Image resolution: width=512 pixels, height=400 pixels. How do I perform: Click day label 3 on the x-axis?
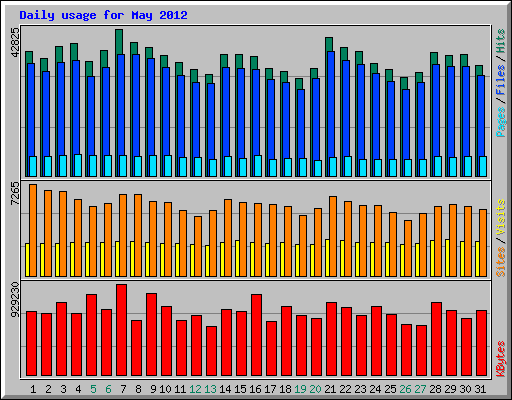(x=63, y=389)
